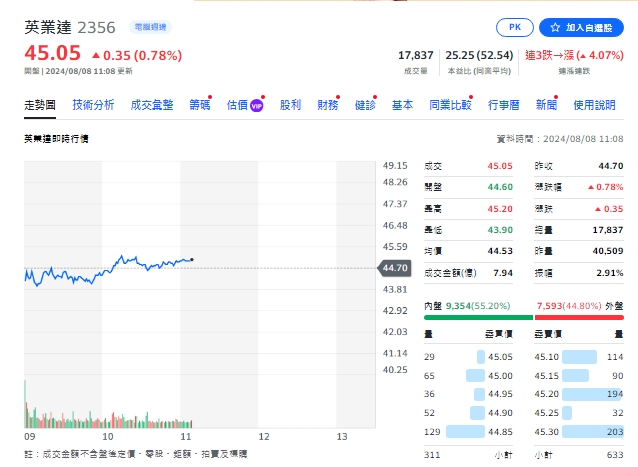Select the 開盤 value 44.60
Screen dimensions: 638x467
(500, 187)
